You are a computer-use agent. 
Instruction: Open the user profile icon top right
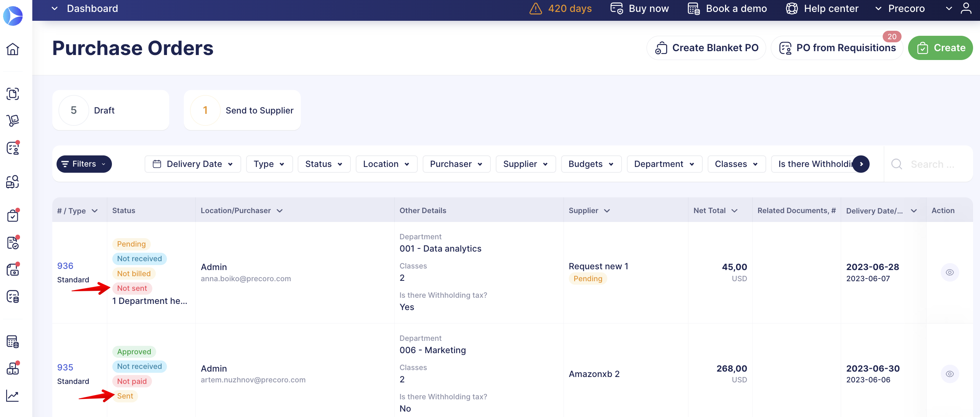click(x=967, y=8)
